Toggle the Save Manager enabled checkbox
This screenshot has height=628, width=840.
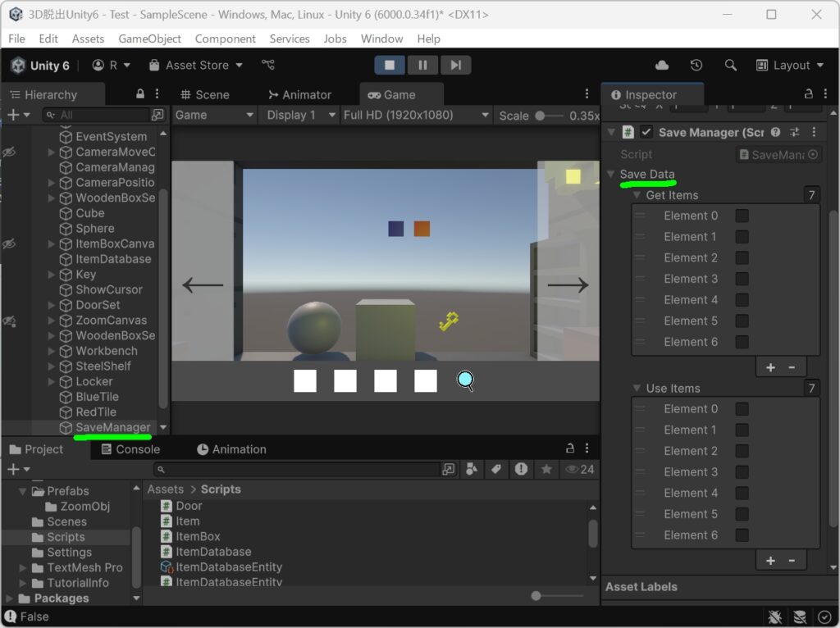(646, 132)
